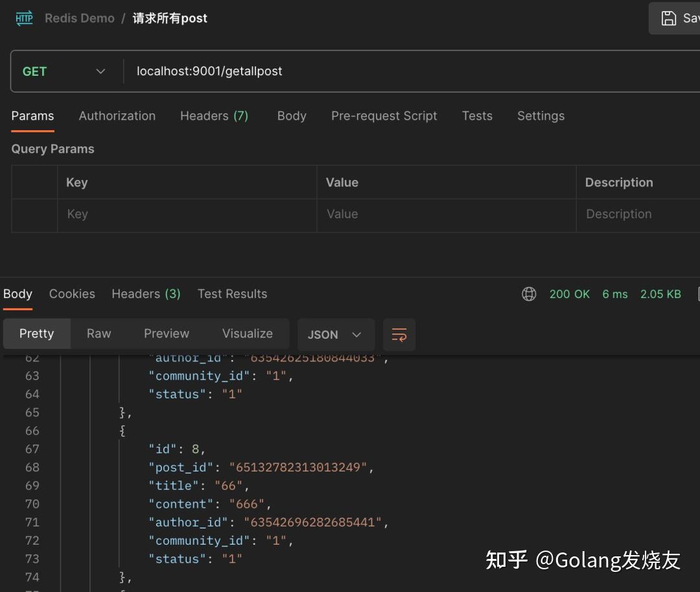This screenshot has height=592, width=700.
Task: Open the Headers (7) request tab
Action: point(215,115)
